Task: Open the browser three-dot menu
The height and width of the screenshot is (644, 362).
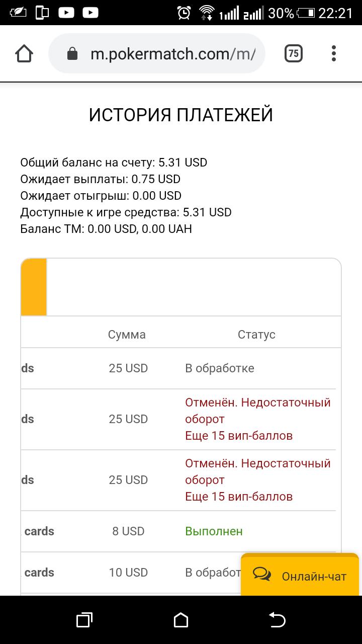Action: [x=334, y=53]
